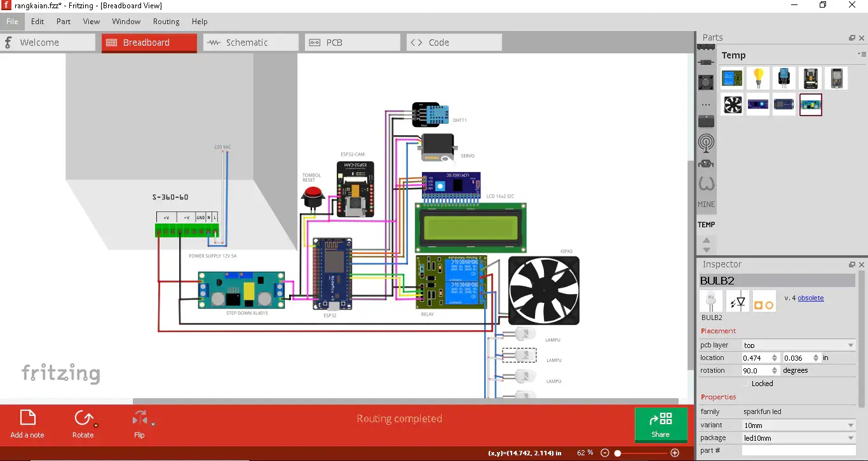
Task: View the BULB2 schematic symbol image
Action: pyautogui.click(x=737, y=301)
